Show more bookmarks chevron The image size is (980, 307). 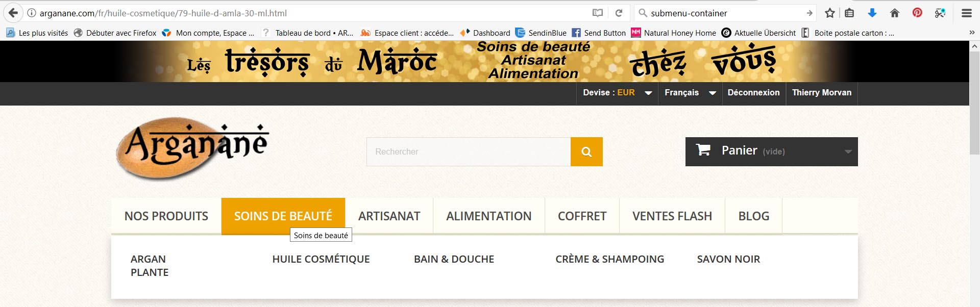[972, 33]
